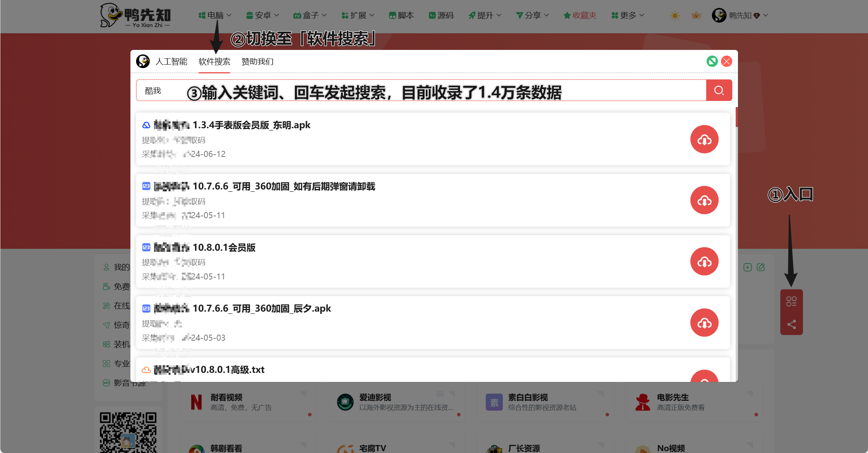This screenshot has height=453, width=868.
Task: Open the 电影先生 site card
Action: point(694,402)
